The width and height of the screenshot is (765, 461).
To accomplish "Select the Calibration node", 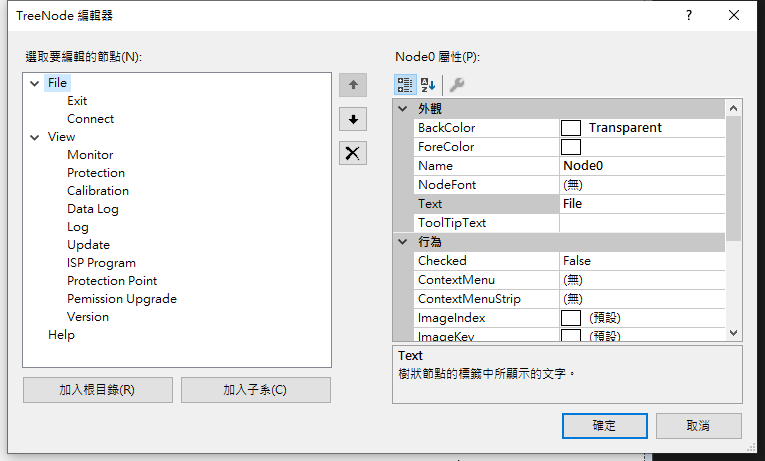I will tap(98, 191).
